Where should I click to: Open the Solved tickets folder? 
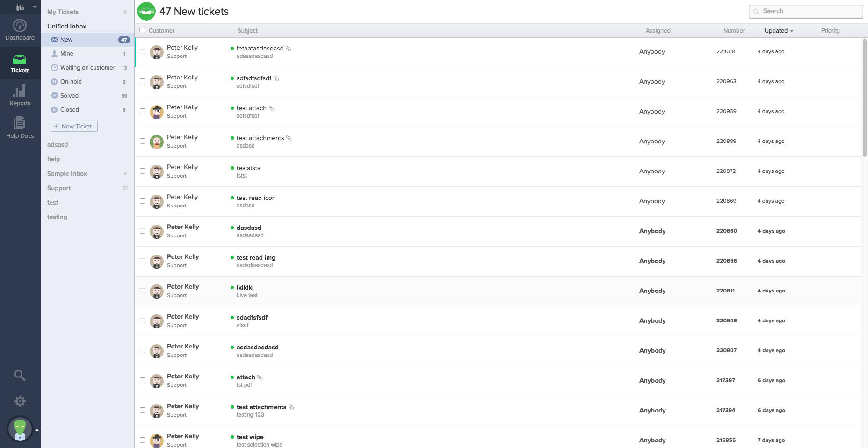click(x=69, y=96)
